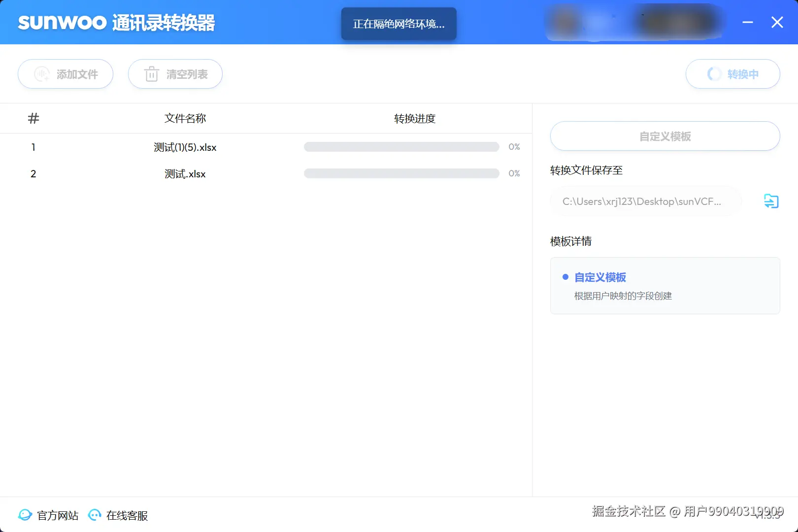Viewport: 798px width, 532px height.
Task: Click the add-file icon in 添加文件
Action: pos(41,74)
